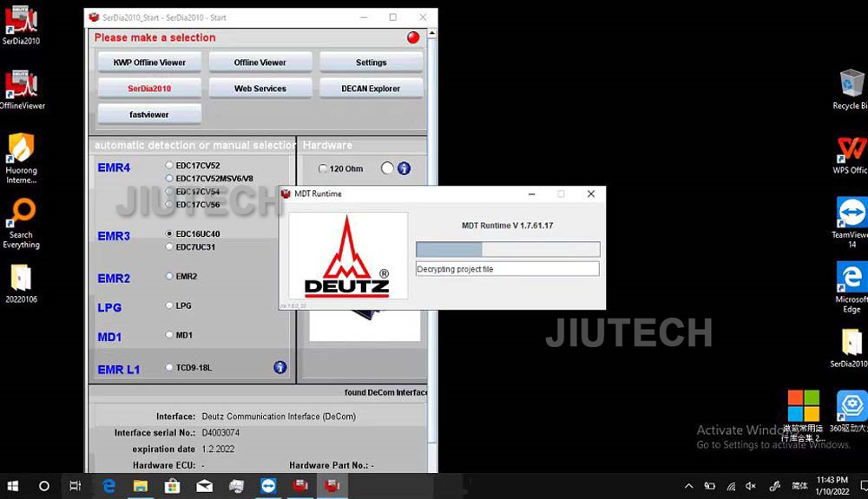Screen dimensions: 868x499
Task: Launch Huorong Internet Security desktop icon
Action: coord(21,158)
